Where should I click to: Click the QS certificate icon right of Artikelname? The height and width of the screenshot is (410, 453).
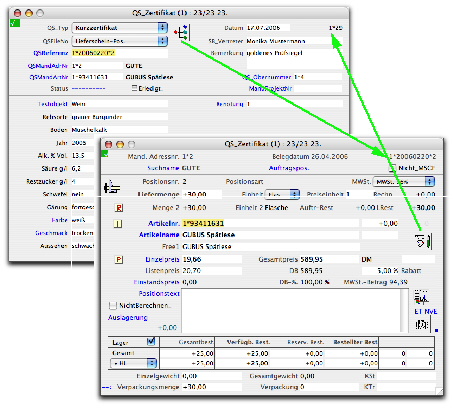(424, 241)
